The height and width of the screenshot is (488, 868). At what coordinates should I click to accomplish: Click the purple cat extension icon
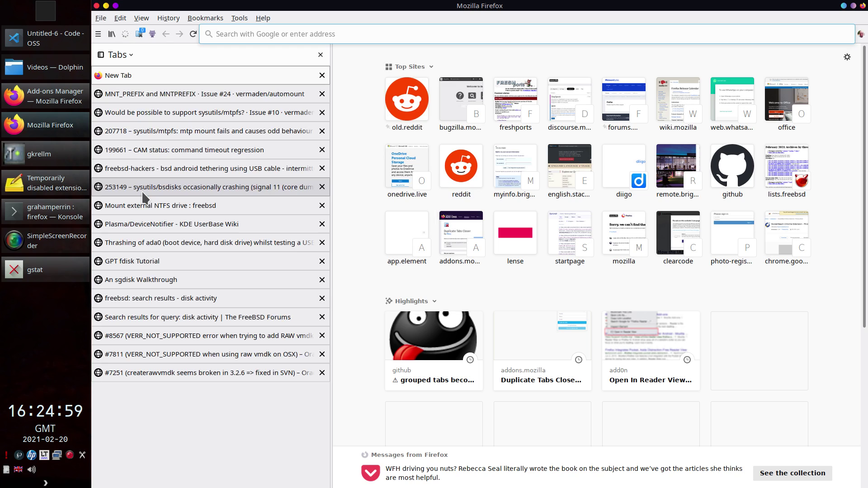click(152, 34)
